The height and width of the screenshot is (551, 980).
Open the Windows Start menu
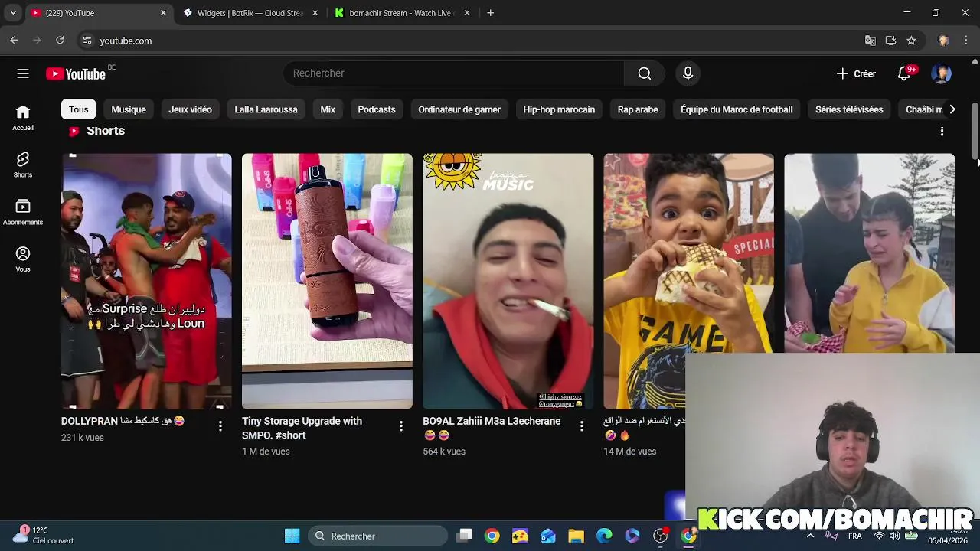292,536
